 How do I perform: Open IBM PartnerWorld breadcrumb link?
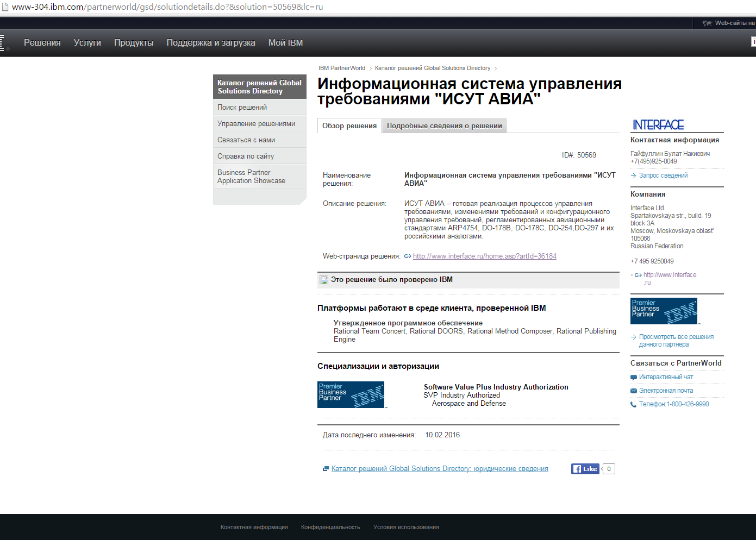[x=341, y=68]
